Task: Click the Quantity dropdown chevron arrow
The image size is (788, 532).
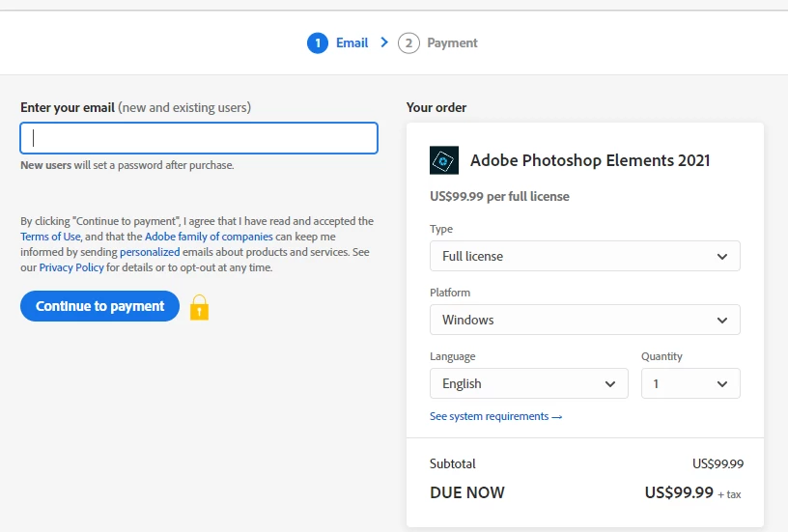Action: click(x=722, y=384)
